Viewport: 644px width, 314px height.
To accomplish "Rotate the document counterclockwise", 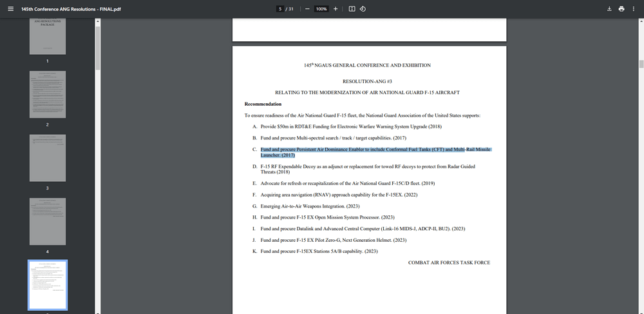I will (363, 9).
